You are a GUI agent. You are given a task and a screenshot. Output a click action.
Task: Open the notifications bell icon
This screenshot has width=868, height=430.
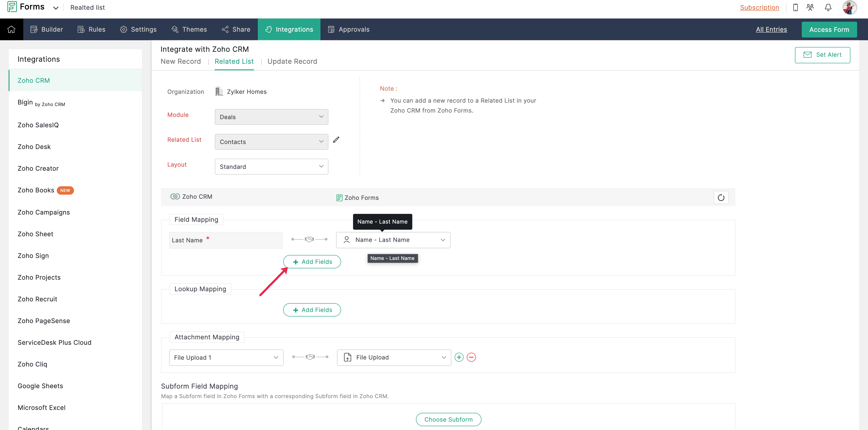(828, 7)
